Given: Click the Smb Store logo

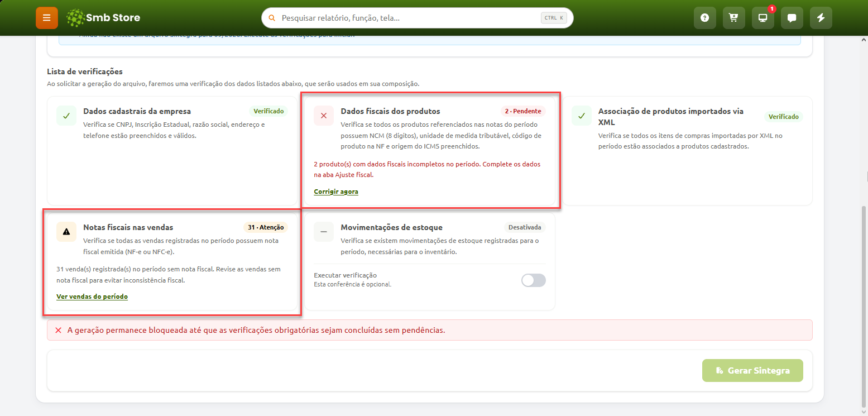Looking at the screenshot, I should pos(103,18).
